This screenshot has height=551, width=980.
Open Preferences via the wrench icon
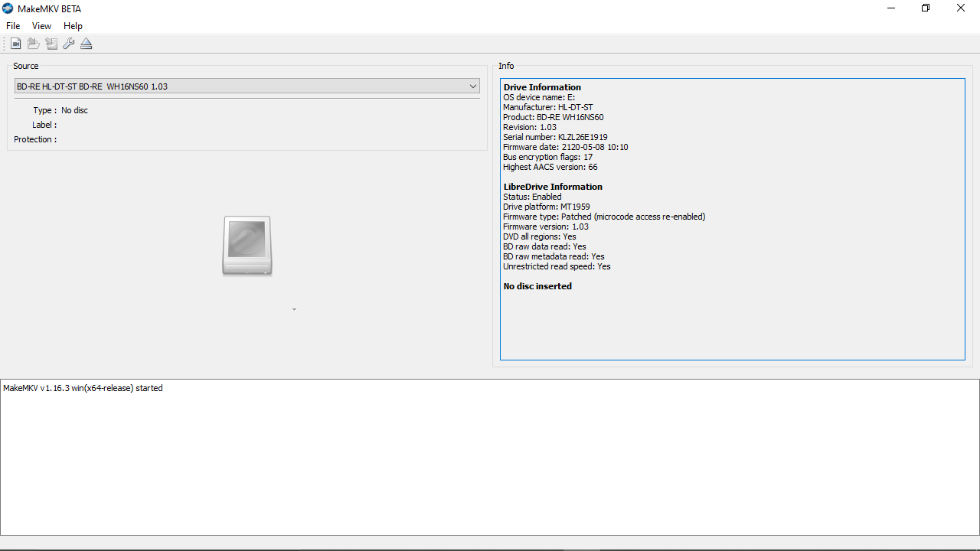(69, 44)
